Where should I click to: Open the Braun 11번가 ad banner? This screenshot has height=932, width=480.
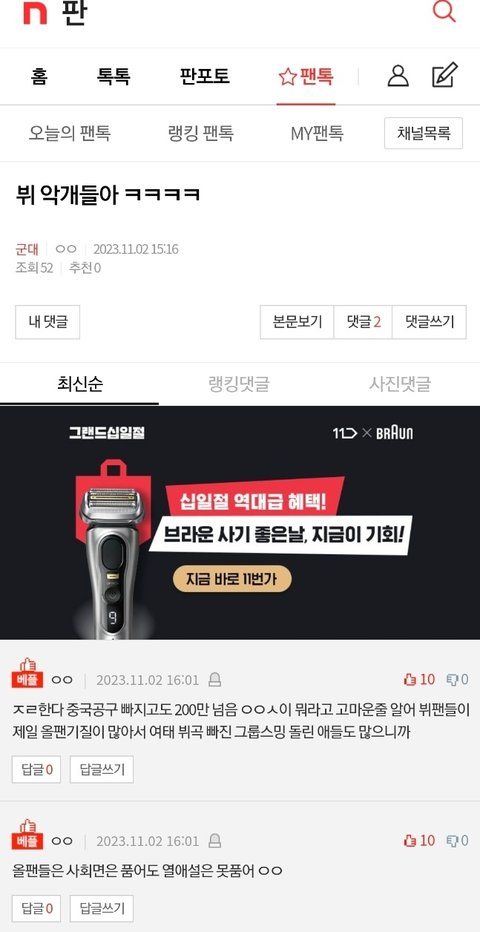point(240,522)
